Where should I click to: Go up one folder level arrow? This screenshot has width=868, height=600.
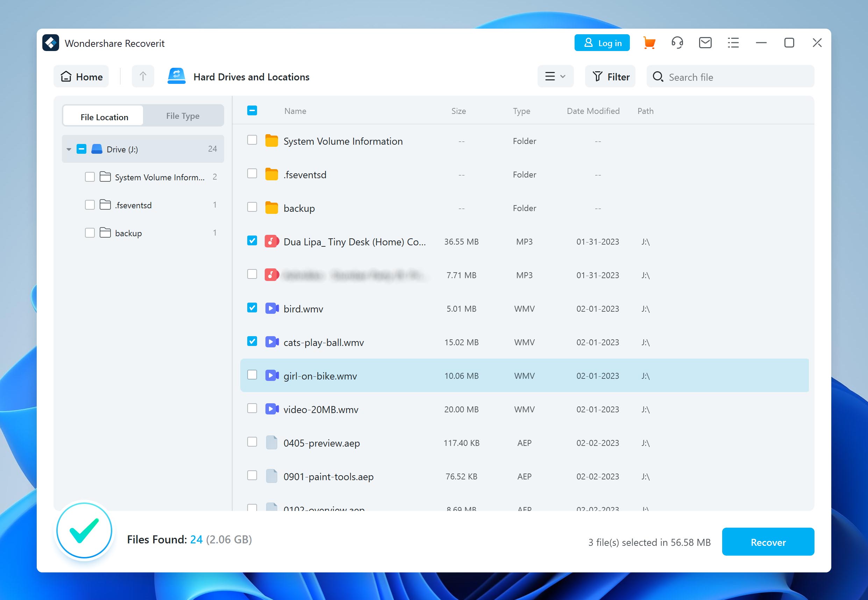143,76
